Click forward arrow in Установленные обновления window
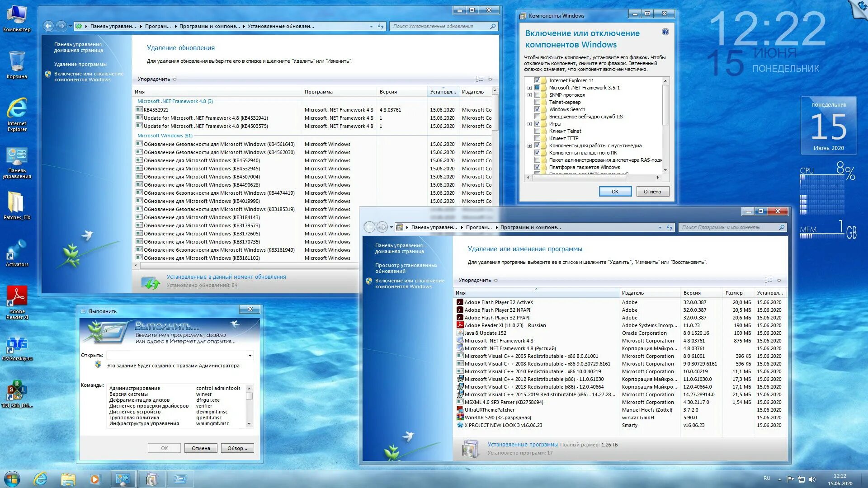 click(x=61, y=26)
